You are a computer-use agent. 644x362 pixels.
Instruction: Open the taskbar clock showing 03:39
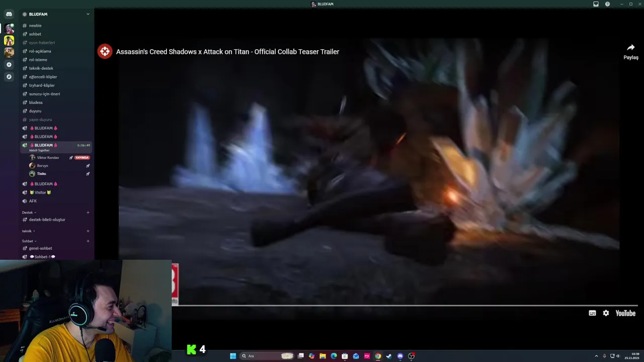pyautogui.click(x=635, y=356)
